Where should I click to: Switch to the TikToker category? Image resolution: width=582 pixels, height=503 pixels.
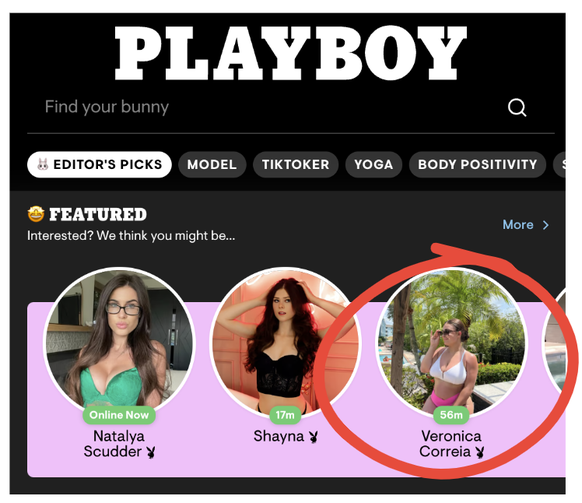[x=295, y=164]
